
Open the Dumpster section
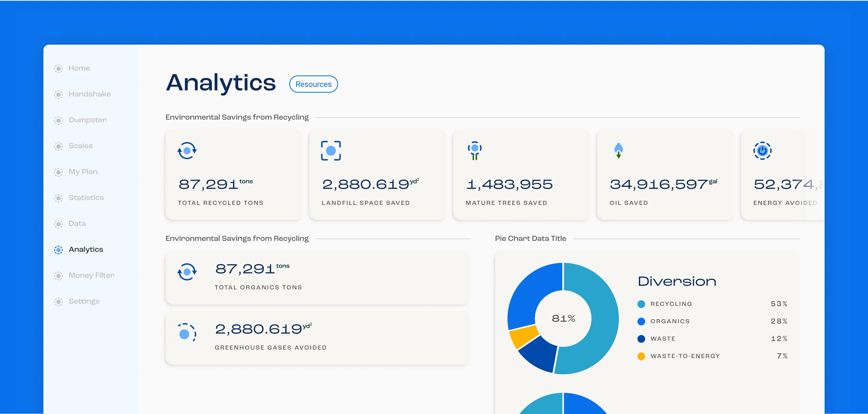click(88, 120)
